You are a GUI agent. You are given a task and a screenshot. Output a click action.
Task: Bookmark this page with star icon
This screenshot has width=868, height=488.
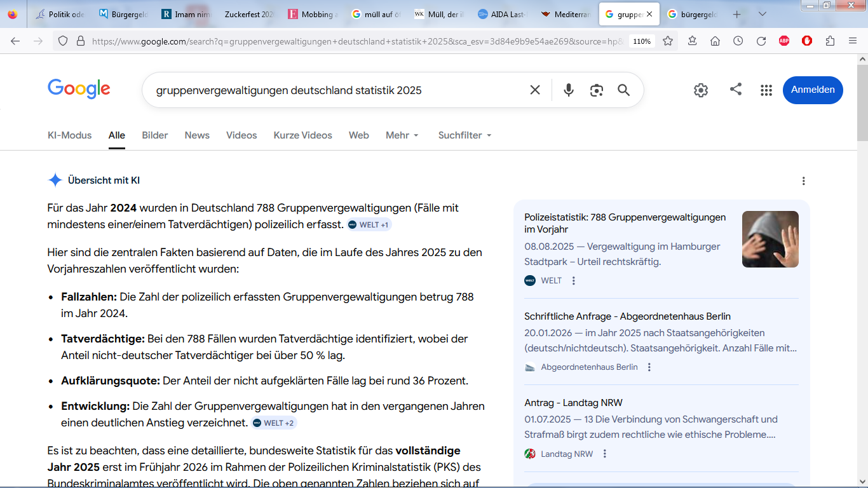coord(668,41)
